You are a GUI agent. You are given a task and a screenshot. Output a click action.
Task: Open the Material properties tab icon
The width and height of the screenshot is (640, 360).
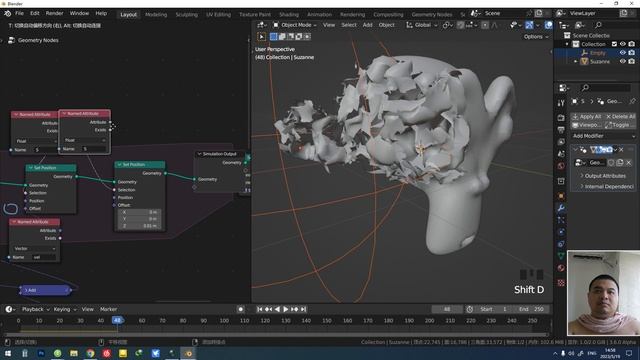tap(561, 268)
